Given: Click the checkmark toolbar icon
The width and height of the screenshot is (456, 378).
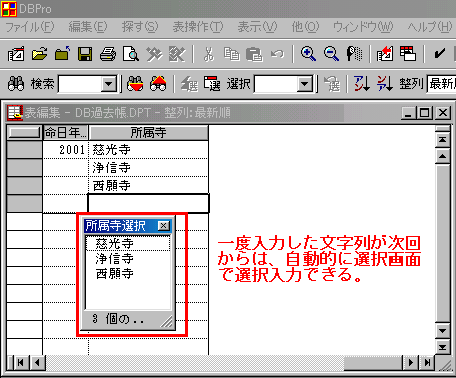Looking at the screenshot, I should (440, 54).
